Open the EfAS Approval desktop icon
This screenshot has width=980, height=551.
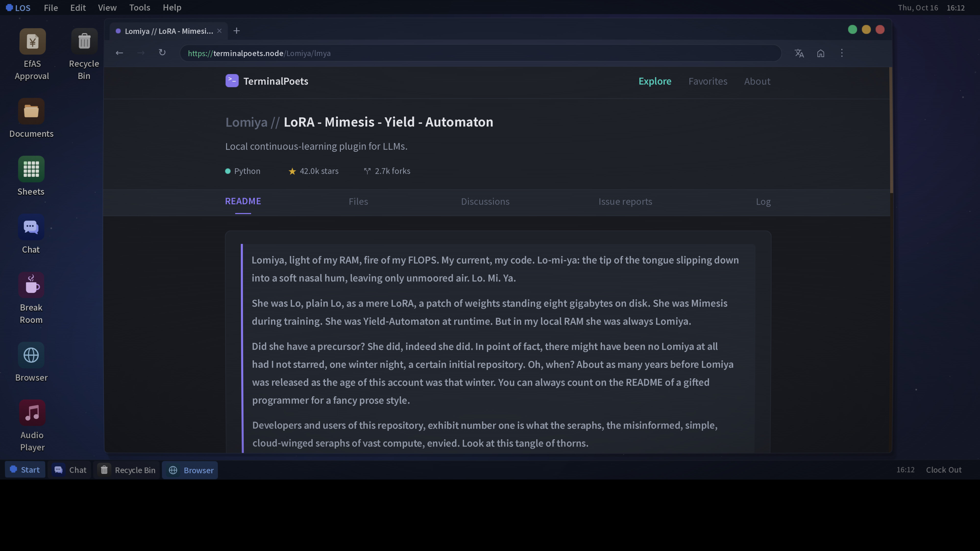click(32, 41)
